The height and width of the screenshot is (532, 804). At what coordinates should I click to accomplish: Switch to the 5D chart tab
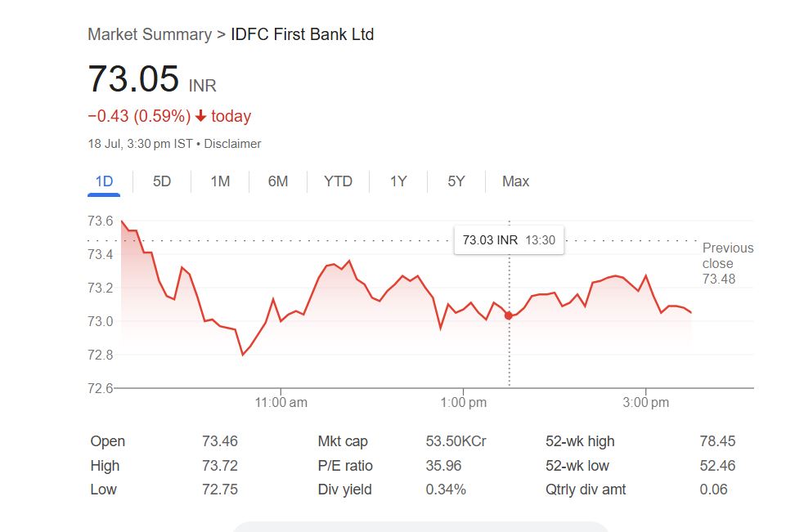pos(162,181)
